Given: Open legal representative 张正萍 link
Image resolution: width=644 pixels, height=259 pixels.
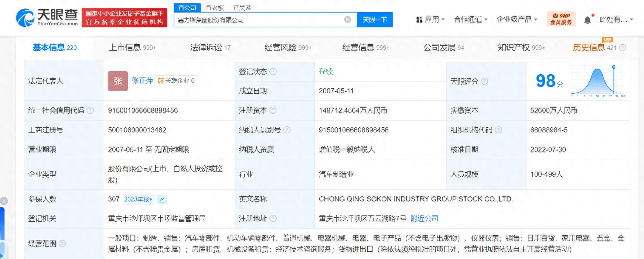Looking at the screenshot, I should point(142,81).
